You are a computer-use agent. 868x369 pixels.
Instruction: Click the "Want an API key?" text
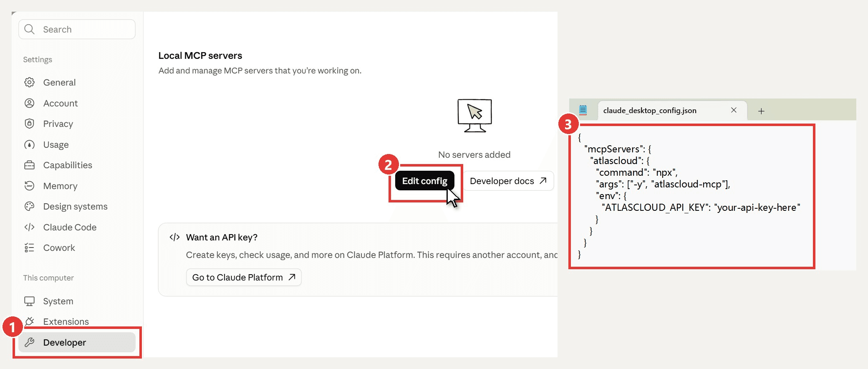click(x=222, y=237)
